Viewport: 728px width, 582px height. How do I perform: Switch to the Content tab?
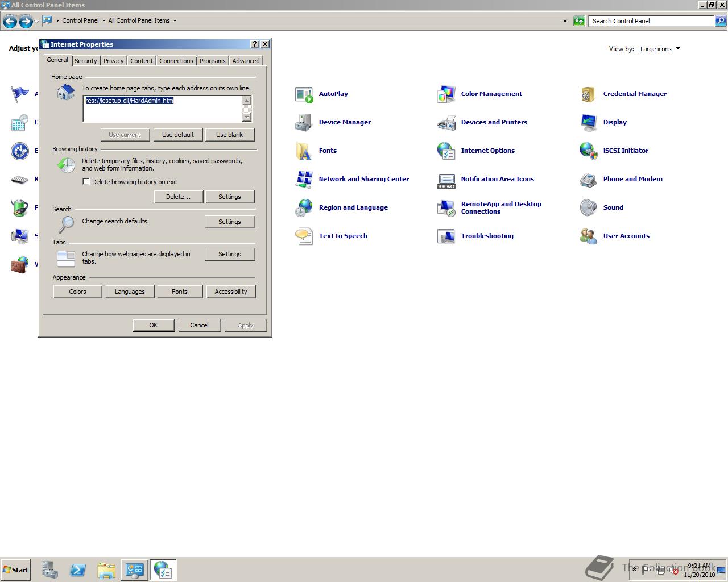click(x=142, y=61)
